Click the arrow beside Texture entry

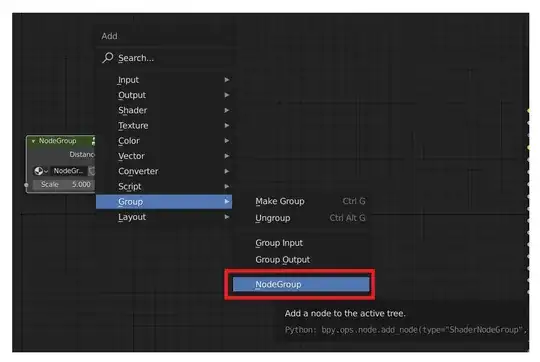click(x=227, y=125)
